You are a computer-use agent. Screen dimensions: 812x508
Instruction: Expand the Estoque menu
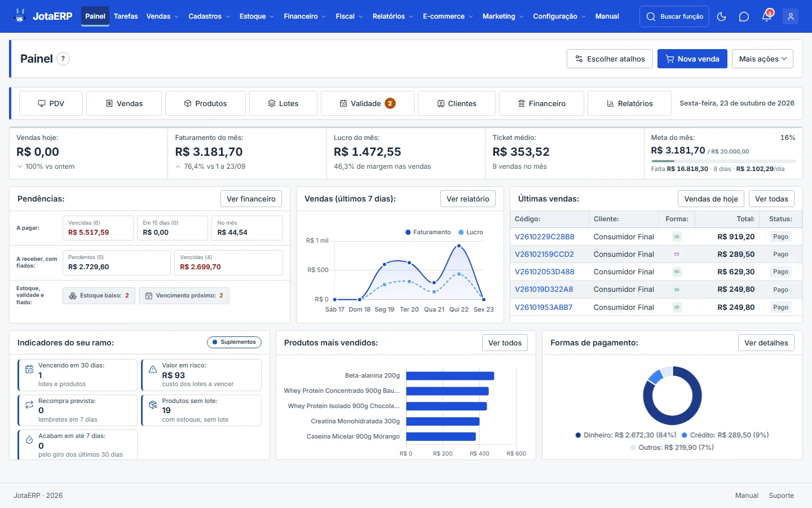(257, 16)
